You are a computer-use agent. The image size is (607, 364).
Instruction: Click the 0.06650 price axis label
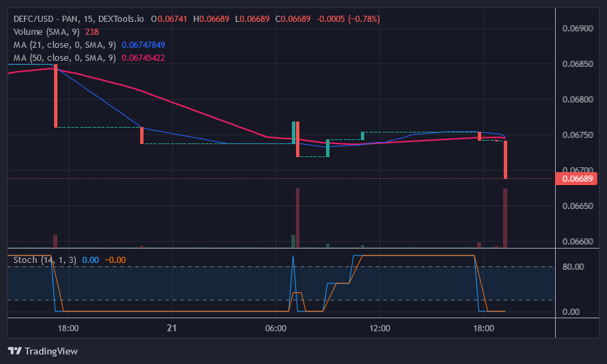pyautogui.click(x=578, y=206)
